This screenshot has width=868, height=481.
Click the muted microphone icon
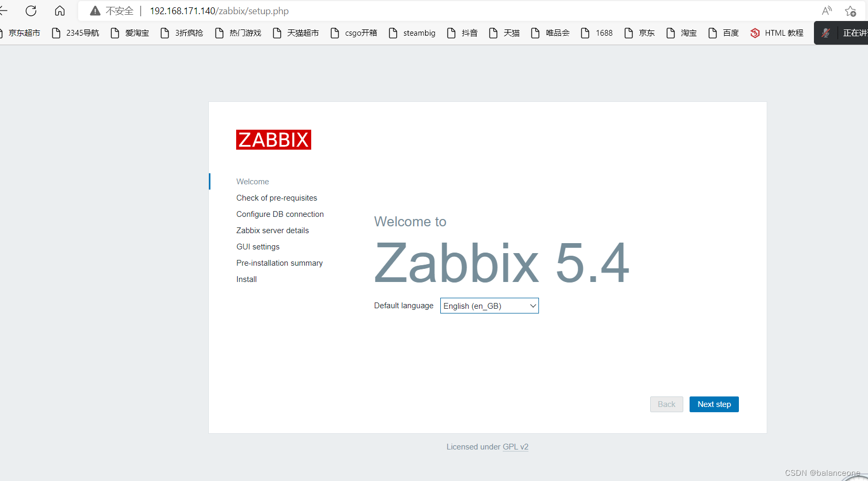825,33
